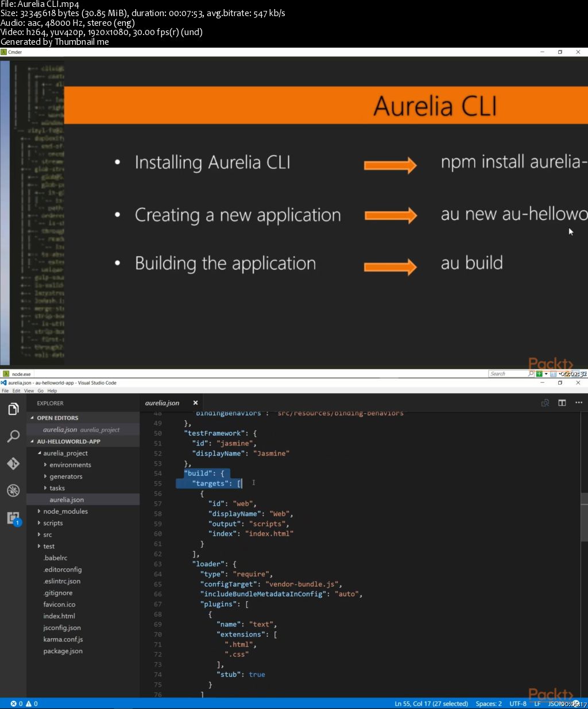Screen dimensions: 588x709
Task: Open the Explorer view in activity bar
Action: click(13, 409)
